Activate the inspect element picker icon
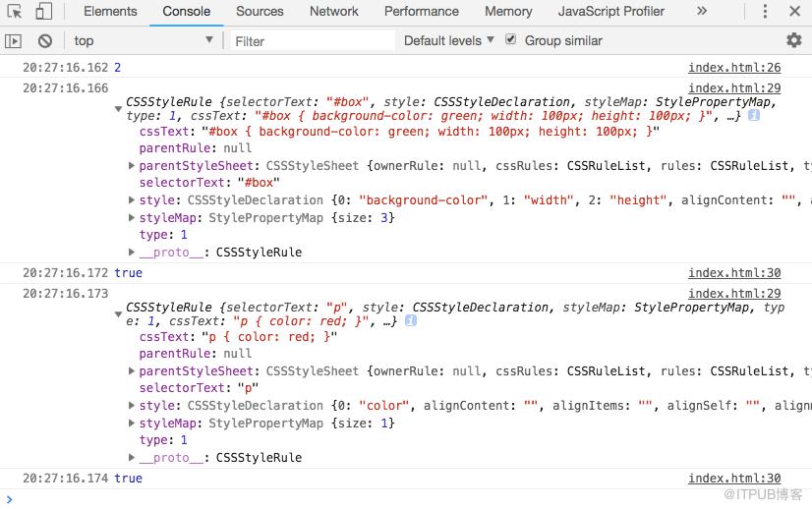 (14, 12)
